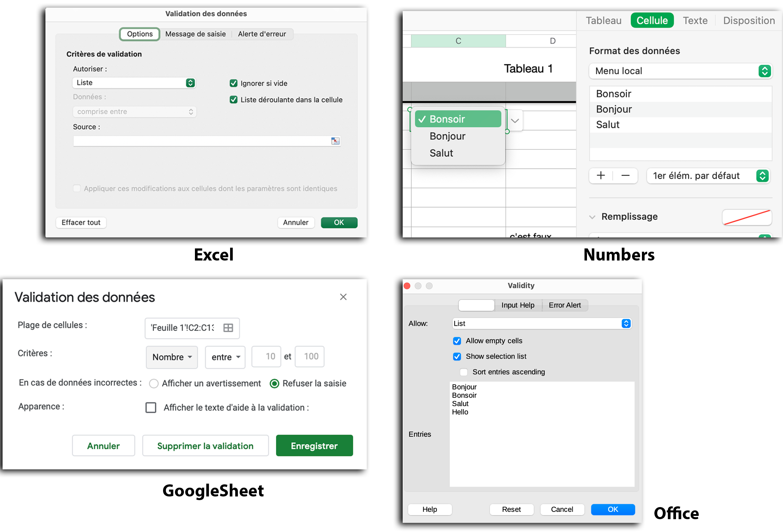Click Help button in Validity window
The image size is (783, 532).
point(430,509)
